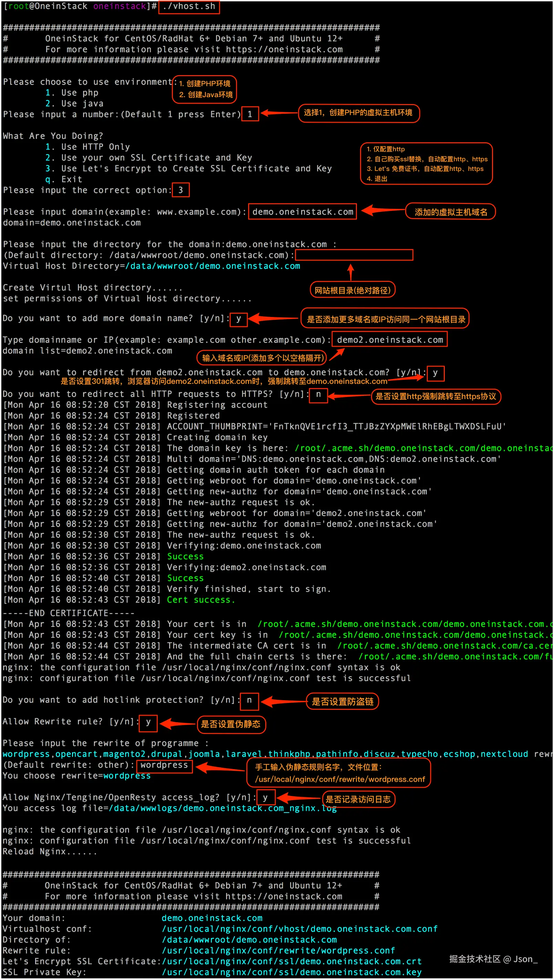Click the 'Registering account' log message

pos(217,405)
